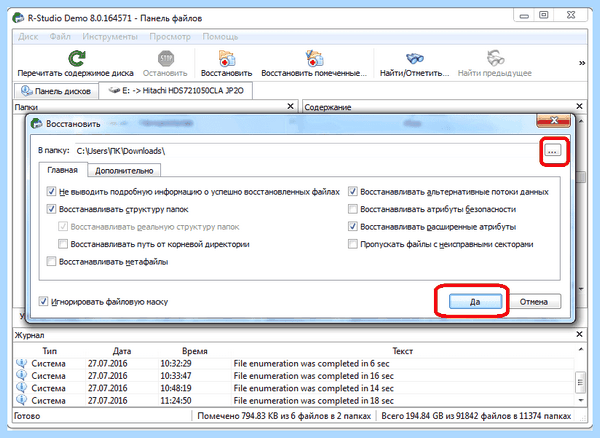Confirm recovery with the Да button
The width and height of the screenshot is (600, 438).
coord(475,301)
